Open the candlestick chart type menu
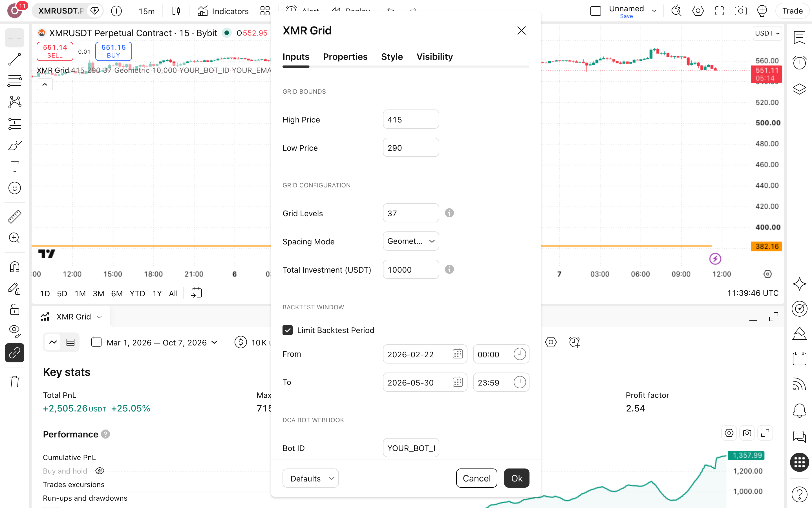Viewport: 812px width, 508px height. pos(176,11)
